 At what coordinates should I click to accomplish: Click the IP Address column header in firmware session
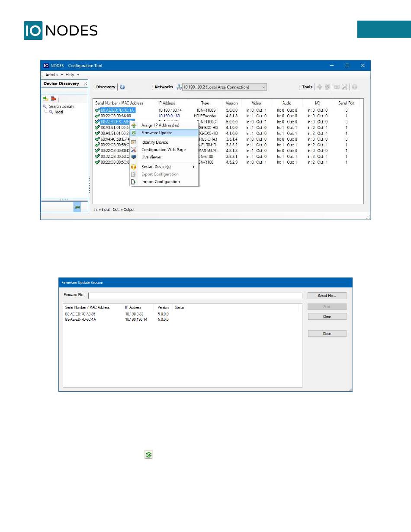click(133, 308)
